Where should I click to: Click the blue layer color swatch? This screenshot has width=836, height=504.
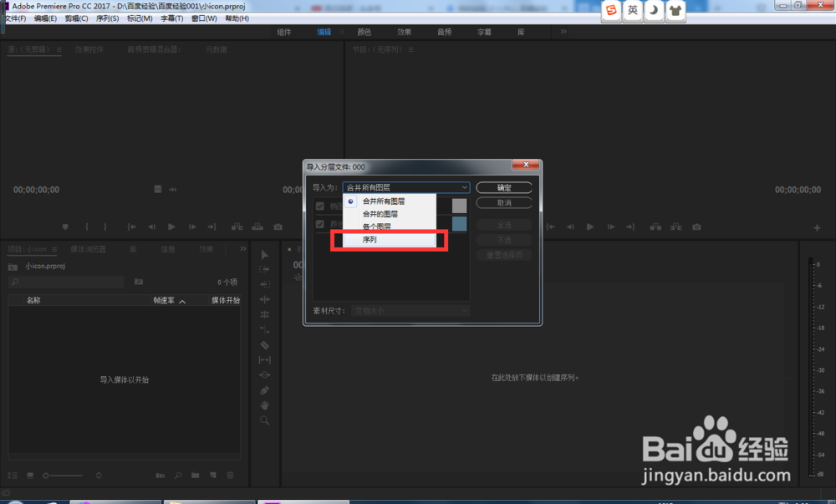pyautogui.click(x=459, y=224)
